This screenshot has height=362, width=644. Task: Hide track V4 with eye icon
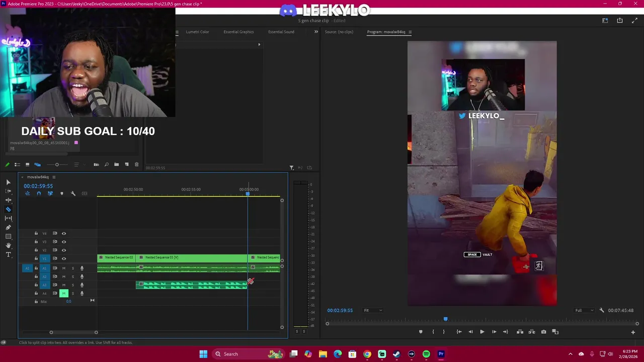[64, 233]
